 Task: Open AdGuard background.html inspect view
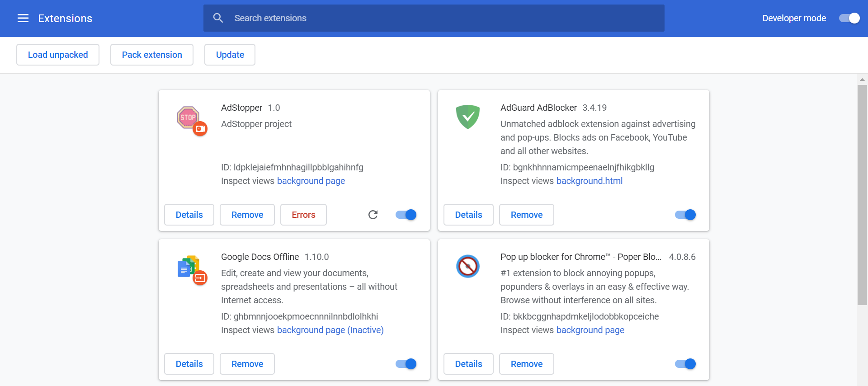pos(590,181)
